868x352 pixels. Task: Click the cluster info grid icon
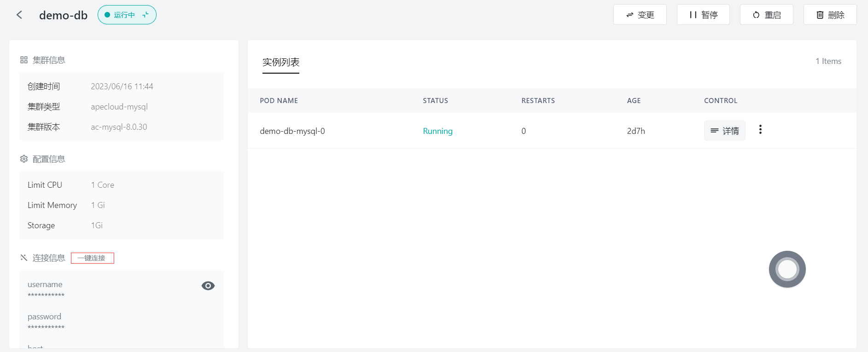pyautogui.click(x=24, y=60)
